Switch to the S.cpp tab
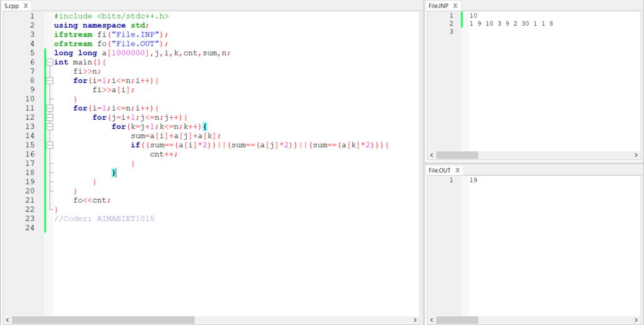 11,6
